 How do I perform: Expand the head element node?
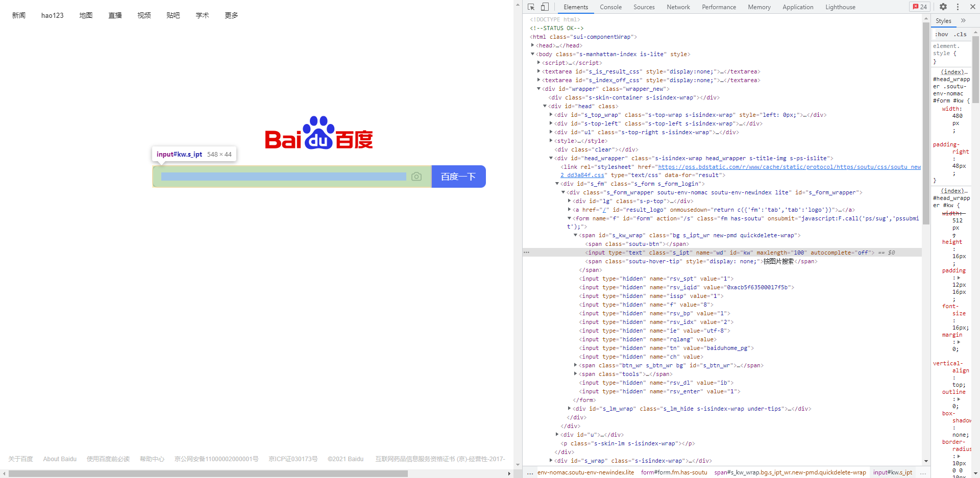tap(532, 45)
